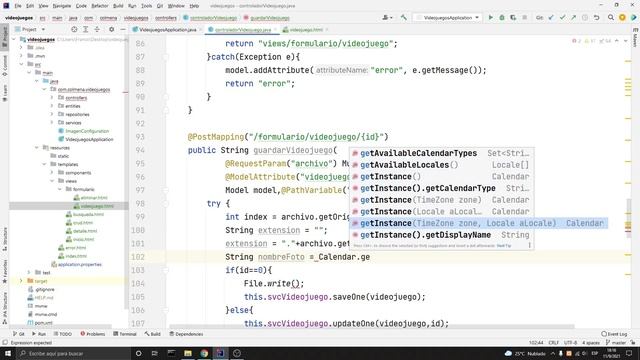Toggle the Favorites side tool window
This screenshot has height=360, width=640.
point(4,271)
